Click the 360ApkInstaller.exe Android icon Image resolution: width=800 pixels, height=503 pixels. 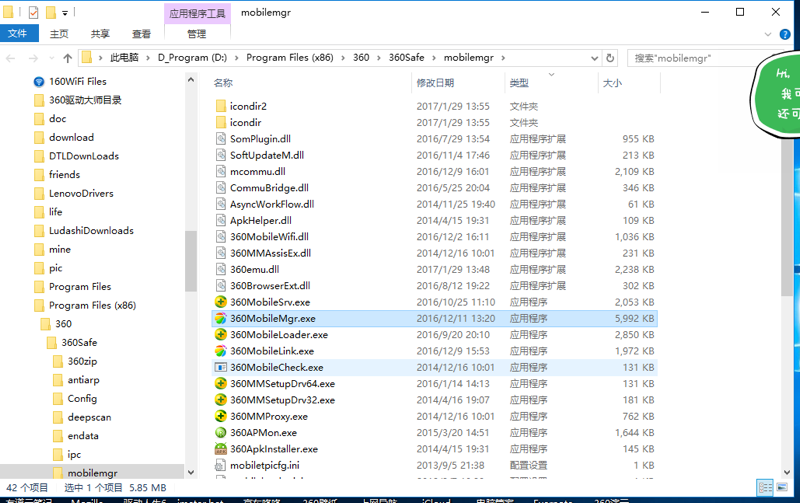click(x=220, y=449)
